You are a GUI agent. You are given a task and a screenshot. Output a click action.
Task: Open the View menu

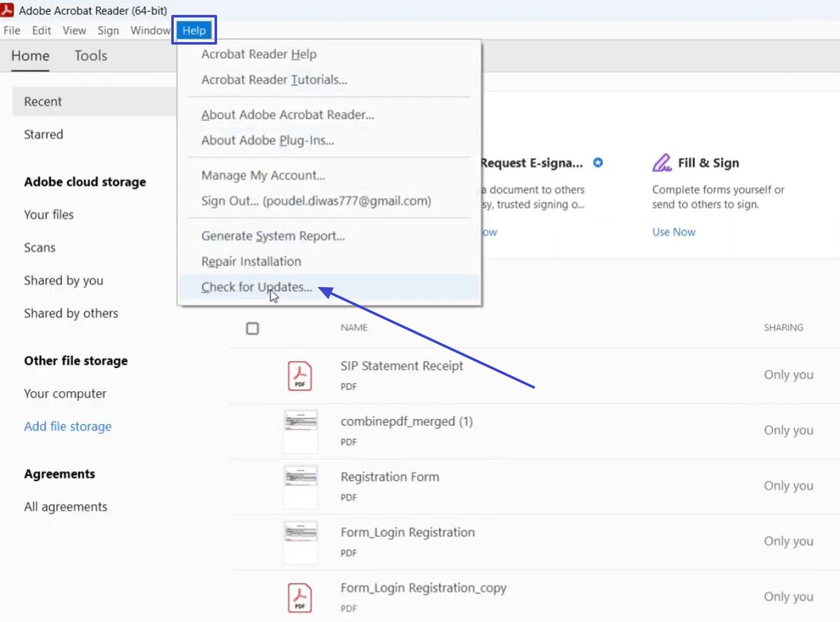tap(74, 30)
